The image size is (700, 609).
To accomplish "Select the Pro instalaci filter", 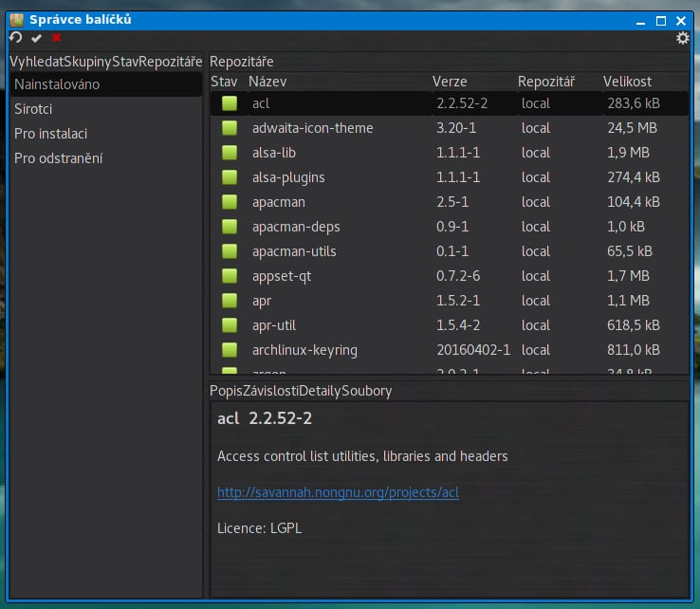I will tap(106, 134).
